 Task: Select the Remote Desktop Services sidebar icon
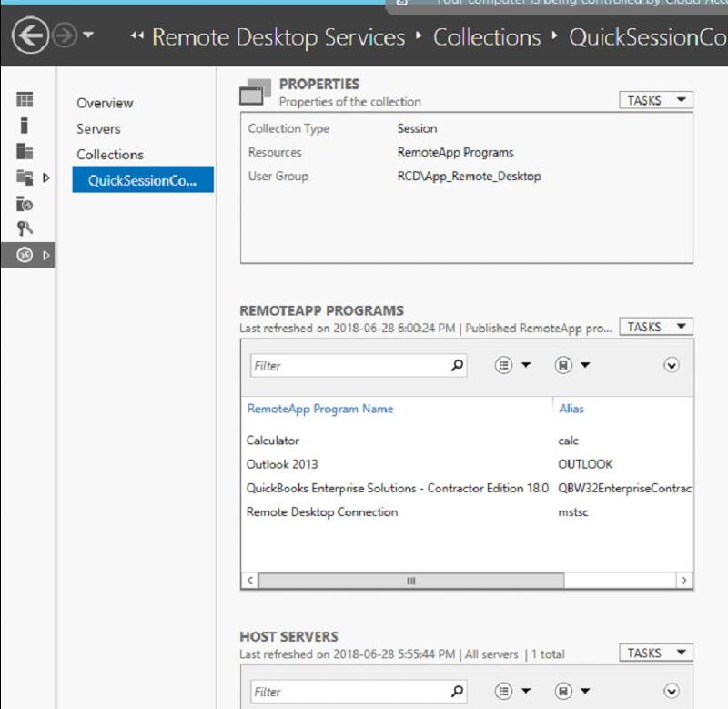point(25,255)
